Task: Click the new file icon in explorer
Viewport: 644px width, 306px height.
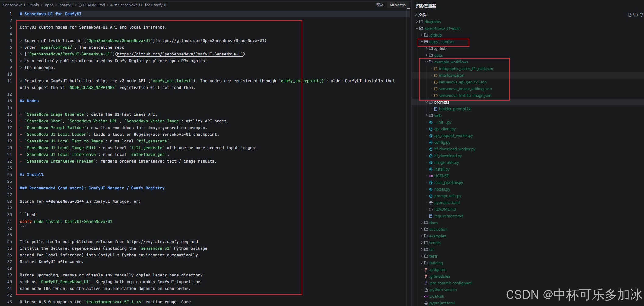Action: click(x=629, y=15)
